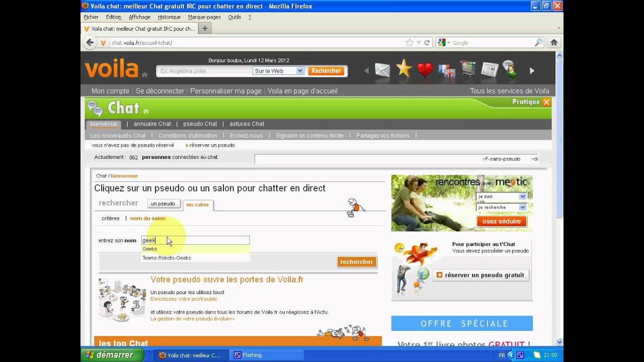Viewport: 644px width, 362px height.
Task: Open the ? help menu
Action: [250, 17]
